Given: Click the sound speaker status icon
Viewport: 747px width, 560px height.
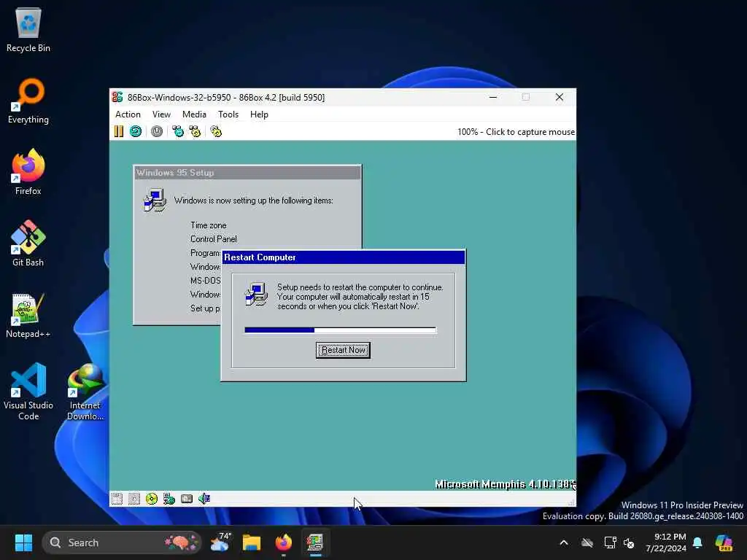Looking at the screenshot, I should click(204, 499).
